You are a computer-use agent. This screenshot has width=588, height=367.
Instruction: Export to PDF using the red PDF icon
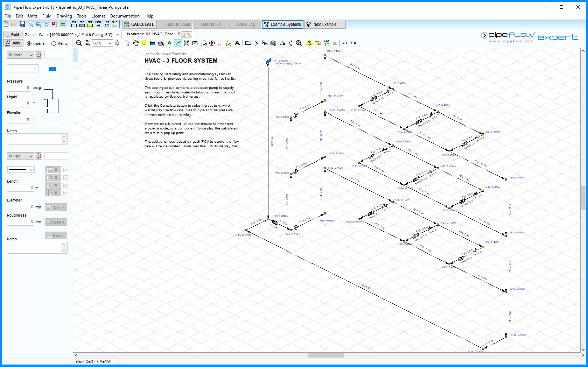pyautogui.click(x=54, y=24)
